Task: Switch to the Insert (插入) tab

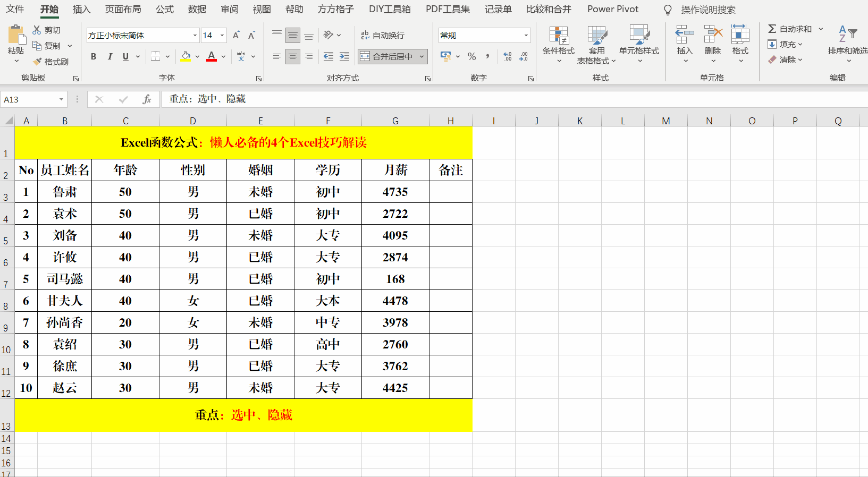Action: click(81, 9)
